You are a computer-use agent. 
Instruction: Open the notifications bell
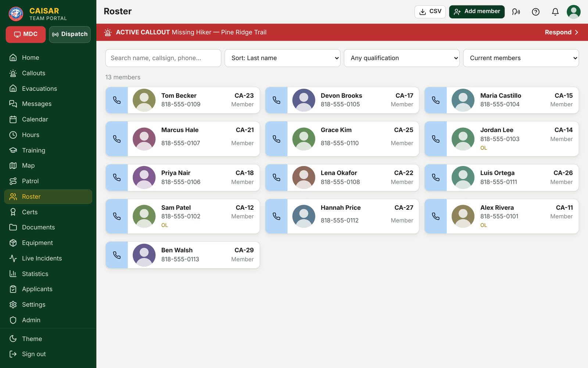tap(555, 12)
